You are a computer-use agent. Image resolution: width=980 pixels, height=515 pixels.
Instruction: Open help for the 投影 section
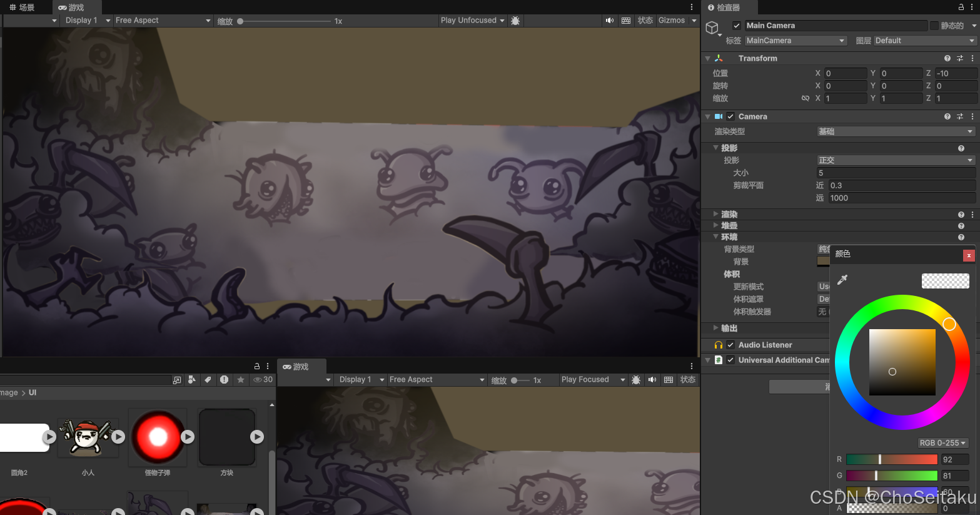961,148
